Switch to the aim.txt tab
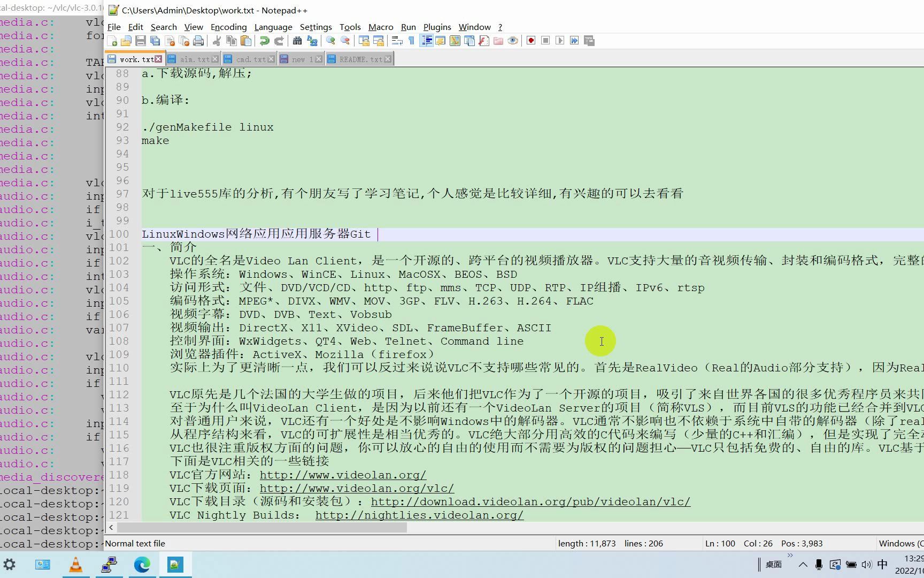Screen dimensions: 924x578 (x=195, y=59)
